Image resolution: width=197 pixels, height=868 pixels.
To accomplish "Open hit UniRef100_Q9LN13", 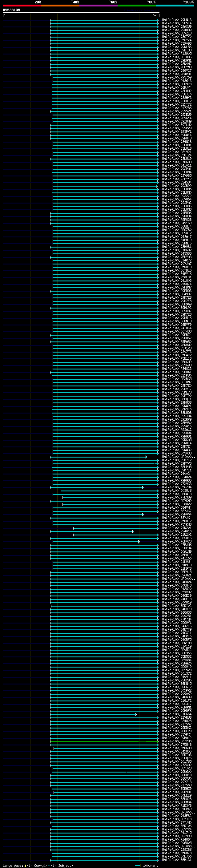I will (x=176, y=20).
